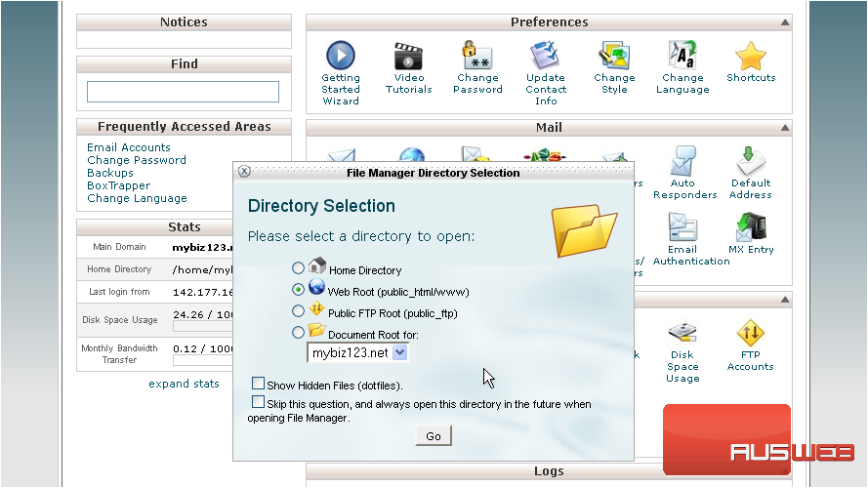Click the Public FTP Root arrows icon
This screenshot has height=488, width=868.
(316, 308)
